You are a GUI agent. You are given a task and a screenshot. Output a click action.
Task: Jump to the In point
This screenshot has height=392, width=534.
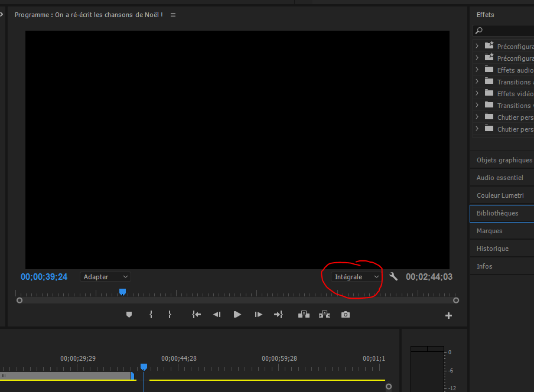point(197,315)
